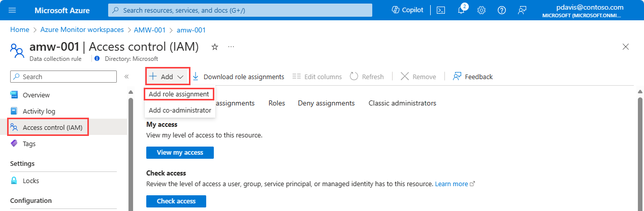Screen dimensions: 644x211
Task: Open the help question mark icon
Action: tap(501, 10)
